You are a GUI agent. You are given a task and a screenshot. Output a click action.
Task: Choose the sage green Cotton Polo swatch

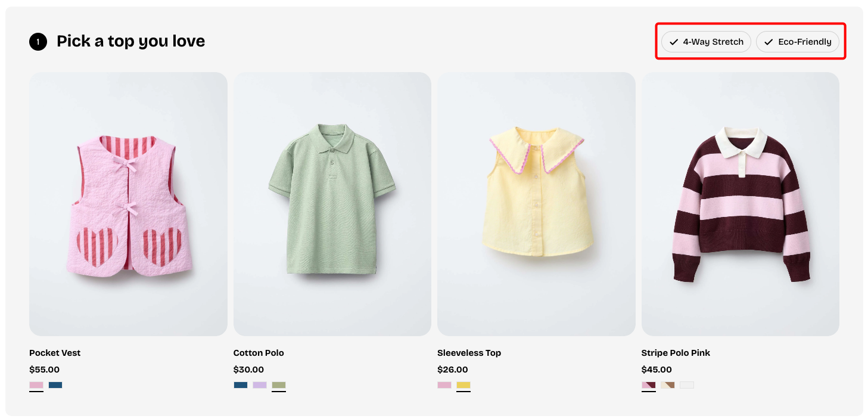(x=279, y=385)
